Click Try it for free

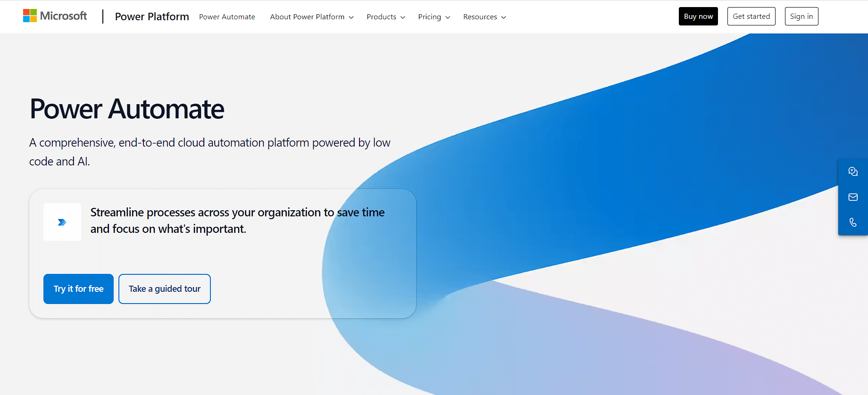point(78,289)
